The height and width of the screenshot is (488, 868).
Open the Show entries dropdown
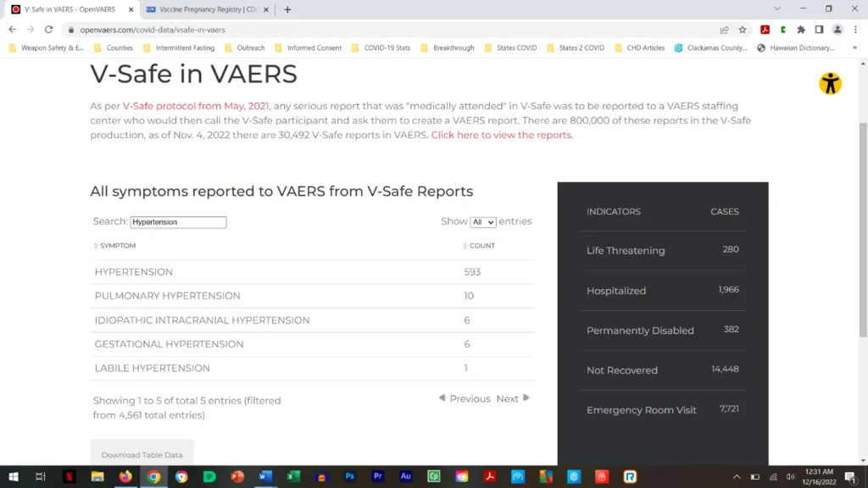pos(483,222)
